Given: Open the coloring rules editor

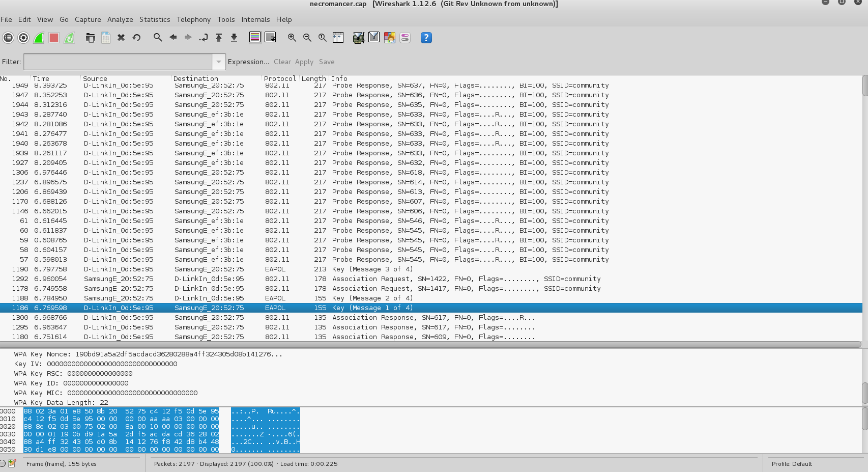Looking at the screenshot, I should (x=390, y=38).
